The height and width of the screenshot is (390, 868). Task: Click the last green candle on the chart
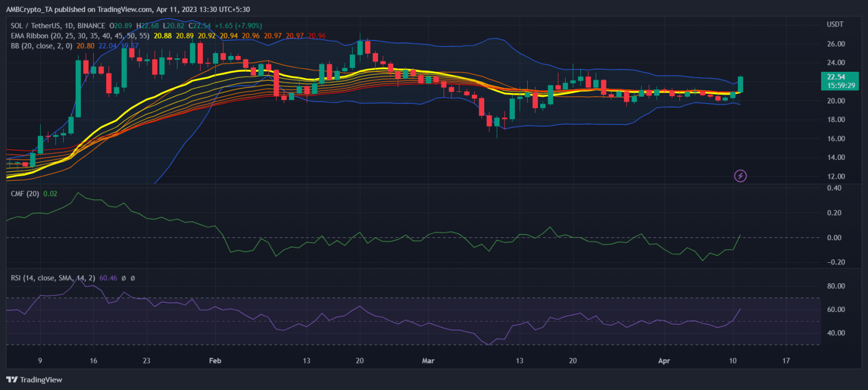740,84
